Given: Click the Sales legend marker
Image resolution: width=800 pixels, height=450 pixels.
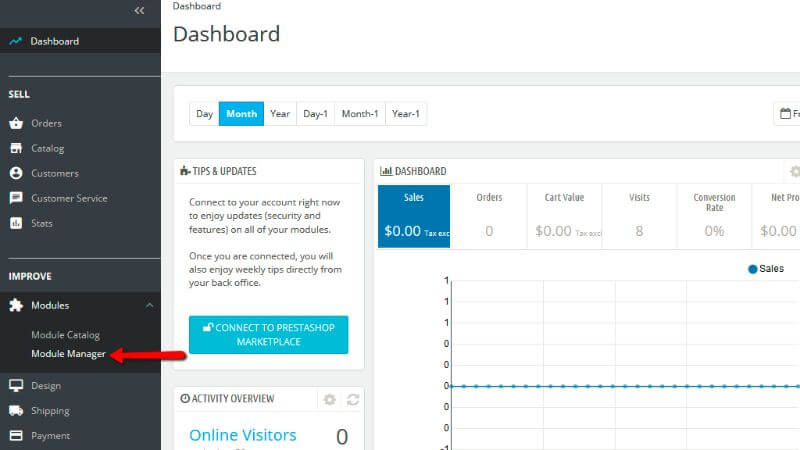Looking at the screenshot, I should click(x=753, y=269).
